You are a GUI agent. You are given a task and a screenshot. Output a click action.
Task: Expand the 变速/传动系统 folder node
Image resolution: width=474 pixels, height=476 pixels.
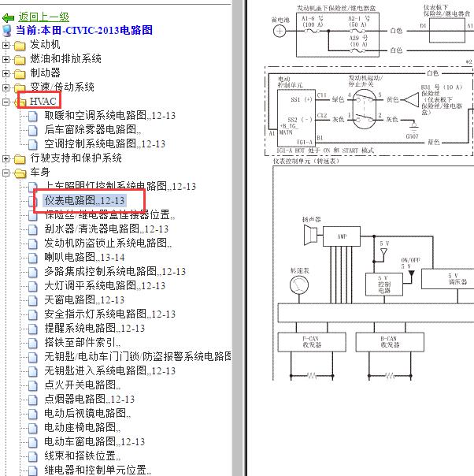coord(6,87)
